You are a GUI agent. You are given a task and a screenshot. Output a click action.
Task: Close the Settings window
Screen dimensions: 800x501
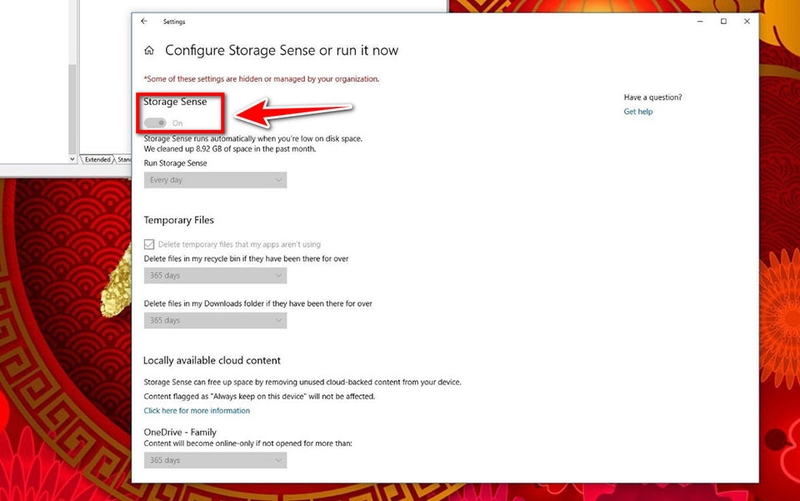747,21
